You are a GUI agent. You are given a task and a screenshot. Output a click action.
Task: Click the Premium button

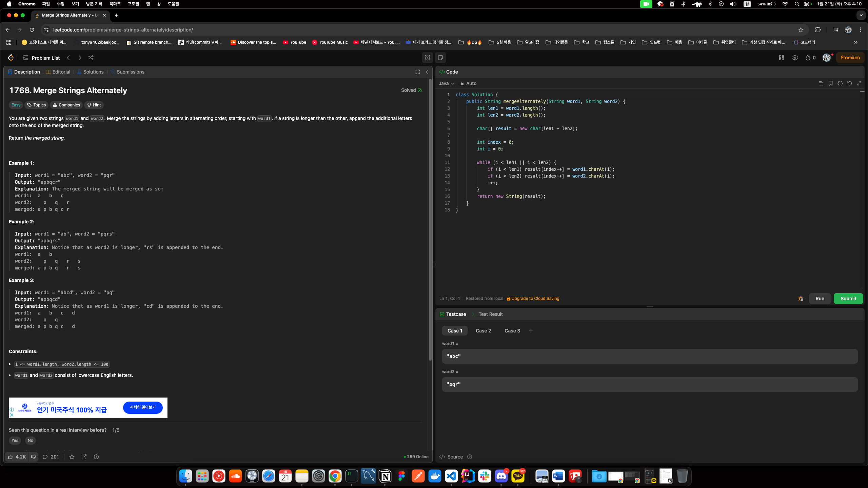point(850,58)
